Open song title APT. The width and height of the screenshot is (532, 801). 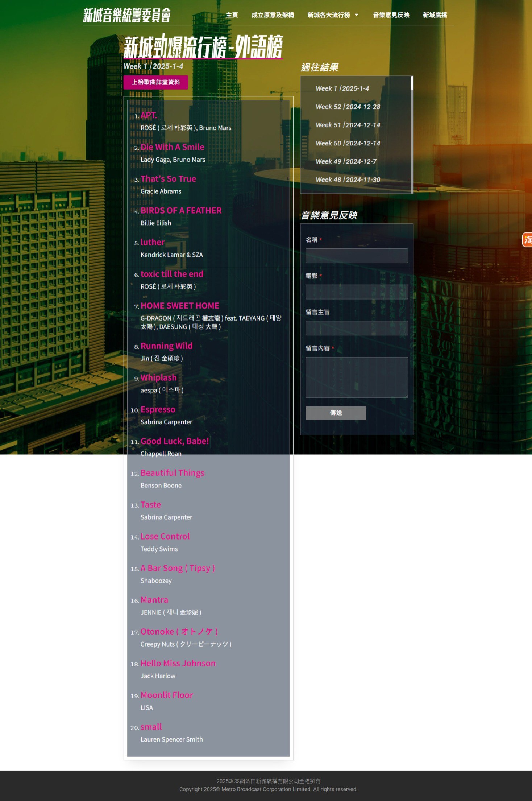pos(149,115)
